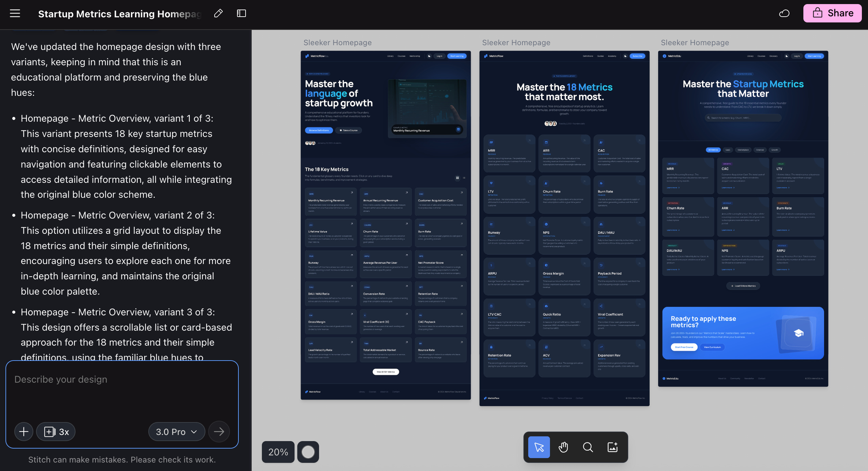Select the middle Sleeker Homepage frame label
868x471 pixels.
(x=516, y=42)
